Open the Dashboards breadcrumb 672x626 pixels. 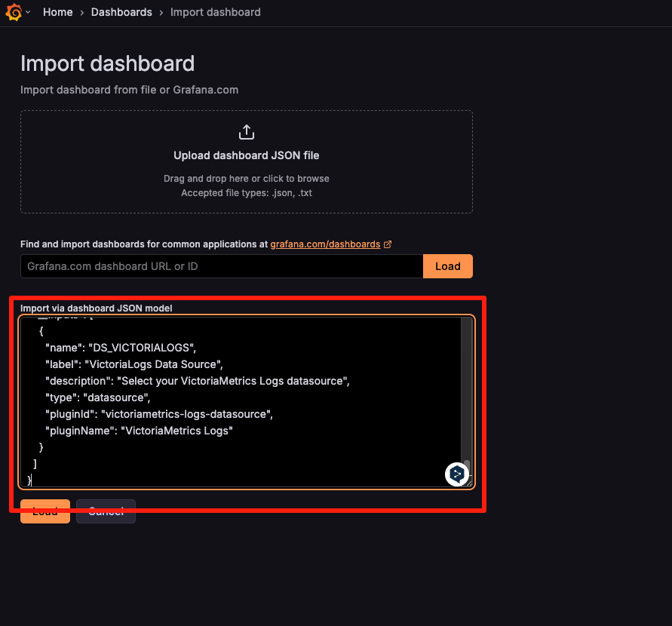[121, 12]
